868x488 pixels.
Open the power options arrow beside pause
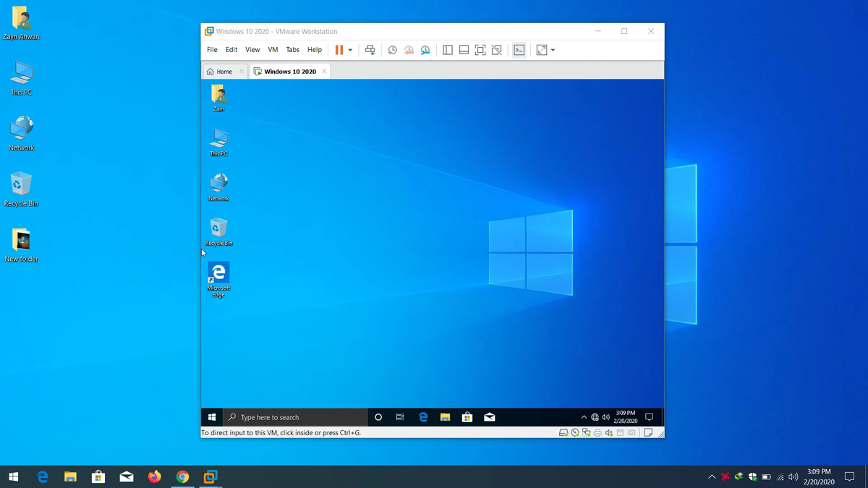(350, 50)
